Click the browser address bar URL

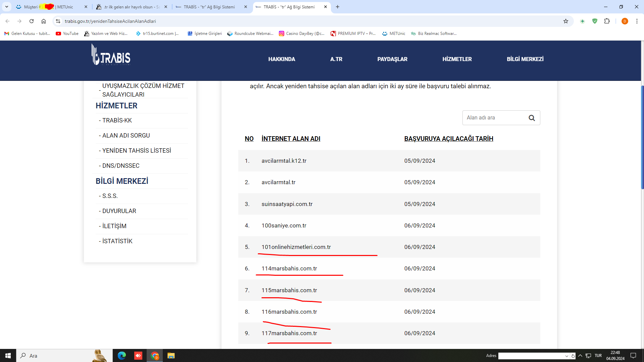click(x=110, y=21)
